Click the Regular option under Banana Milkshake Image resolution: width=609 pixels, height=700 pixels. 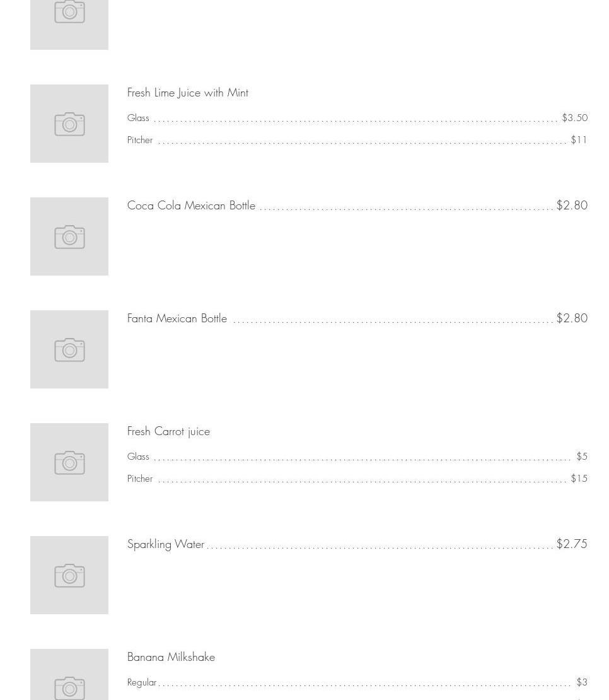click(x=142, y=682)
